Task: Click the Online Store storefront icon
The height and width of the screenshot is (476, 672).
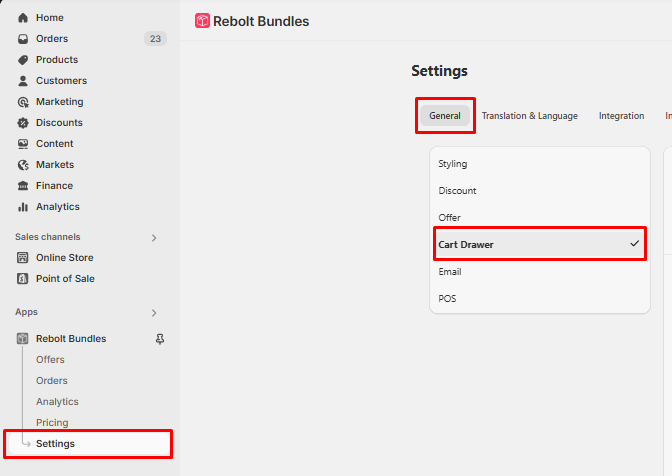Action: coord(22,257)
